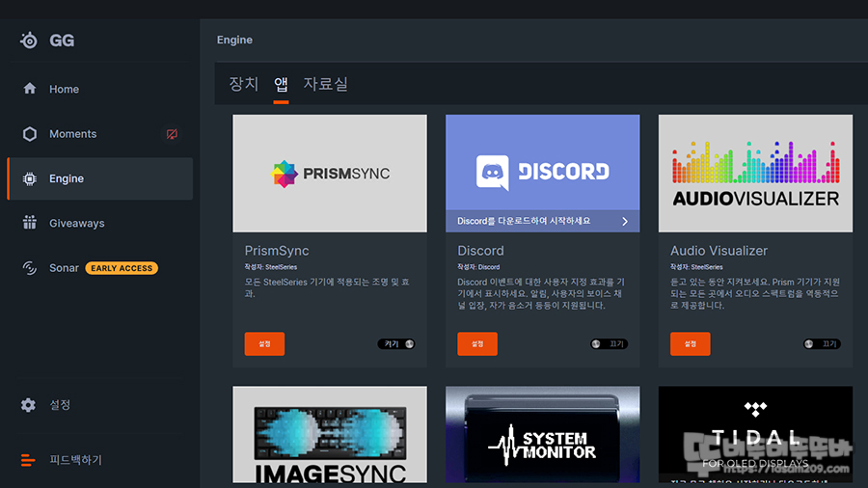
Task: Toggle the PrismSync 켜기 switch
Action: [x=396, y=344]
